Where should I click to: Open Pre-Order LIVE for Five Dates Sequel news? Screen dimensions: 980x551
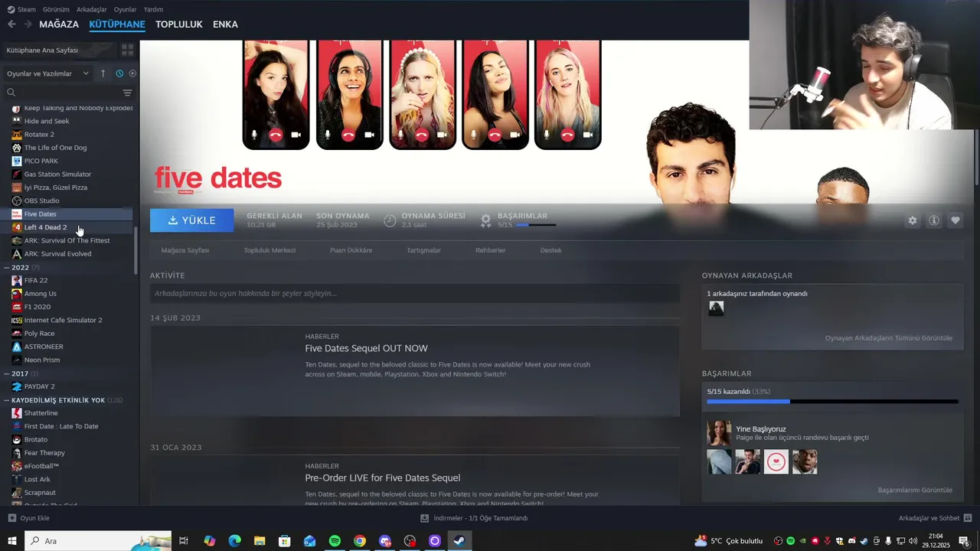tap(382, 478)
